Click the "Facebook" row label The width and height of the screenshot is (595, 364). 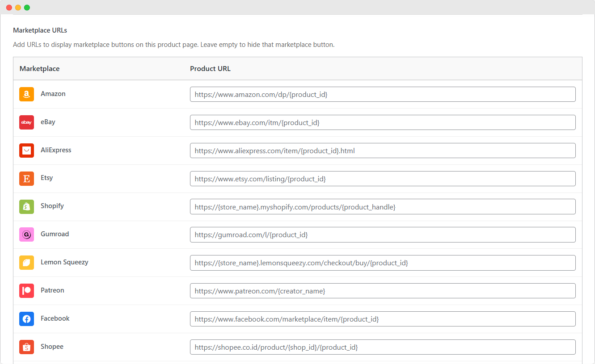55,318
